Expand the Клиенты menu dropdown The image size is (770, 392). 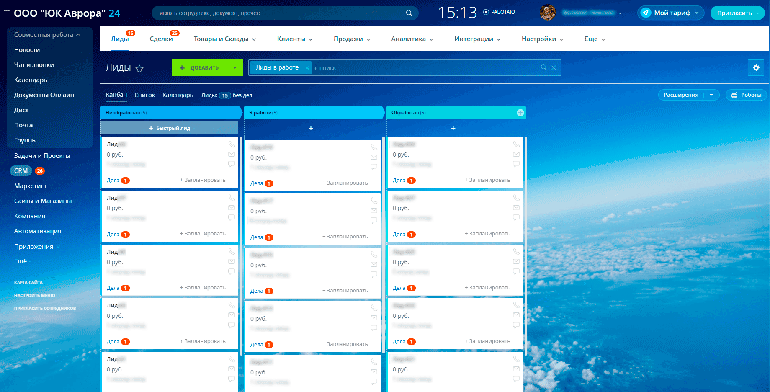point(295,39)
